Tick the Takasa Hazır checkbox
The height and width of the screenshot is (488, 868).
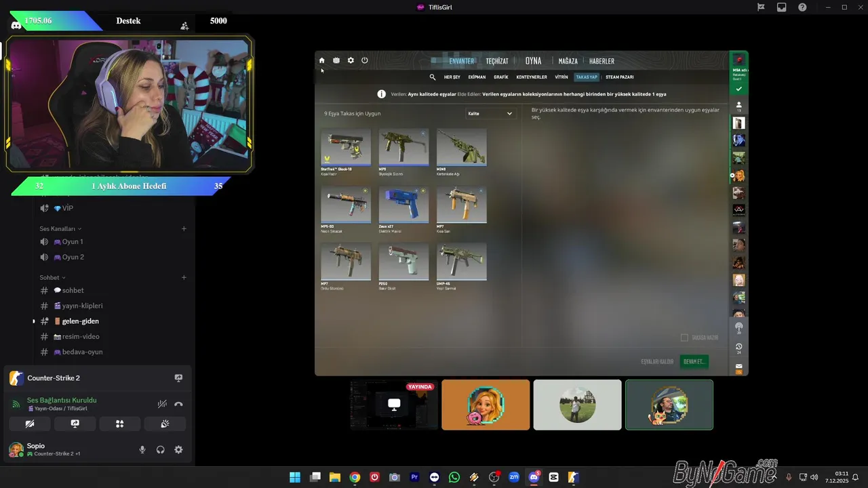[684, 338]
